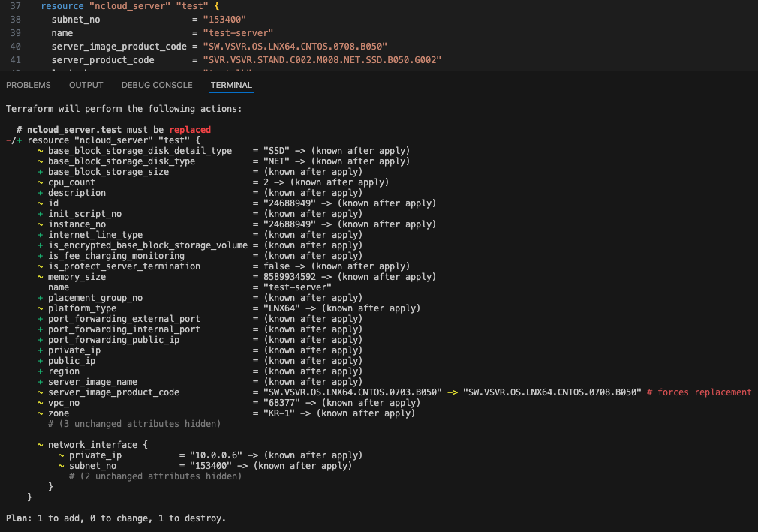
Task: Click the is_fee_charging_monitoring attribute
Action: tap(116, 256)
